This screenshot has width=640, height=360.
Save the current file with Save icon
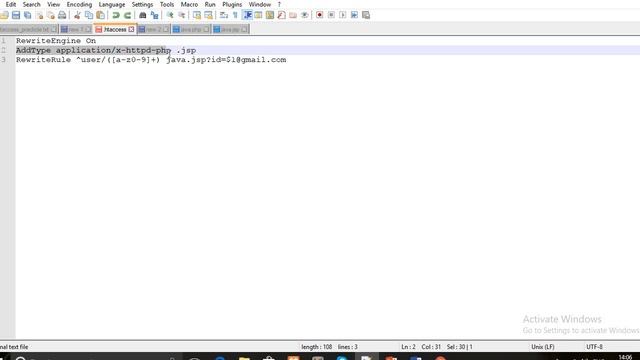coord(16,15)
